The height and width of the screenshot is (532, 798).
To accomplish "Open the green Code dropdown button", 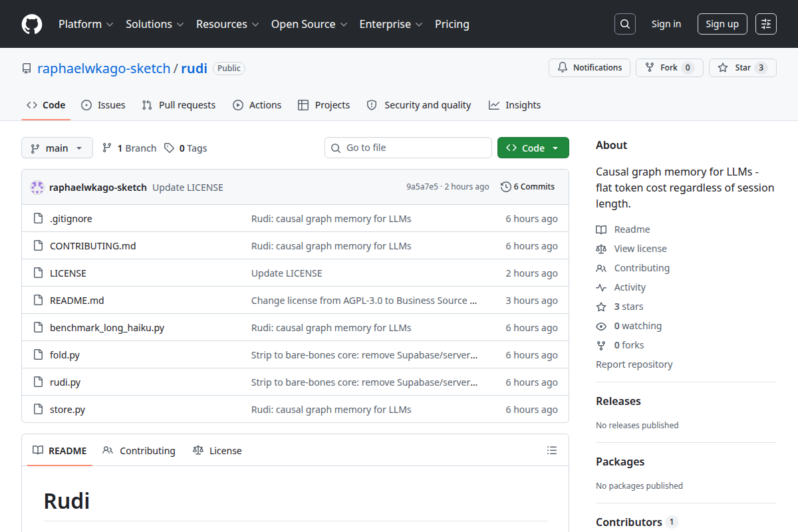I will pyautogui.click(x=533, y=148).
